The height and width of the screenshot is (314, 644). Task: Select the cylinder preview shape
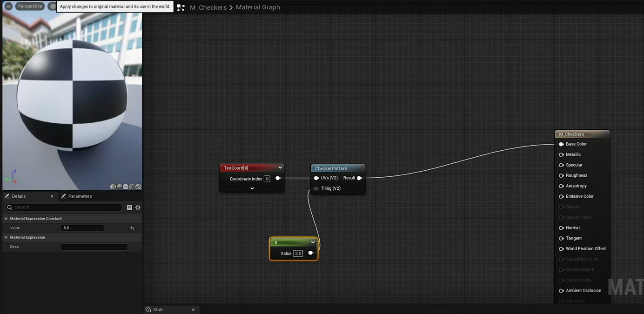[113, 187]
